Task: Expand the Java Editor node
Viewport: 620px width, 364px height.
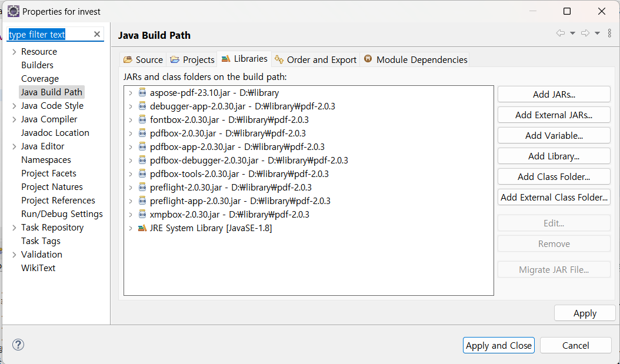Action: pyautogui.click(x=14, y=146)
